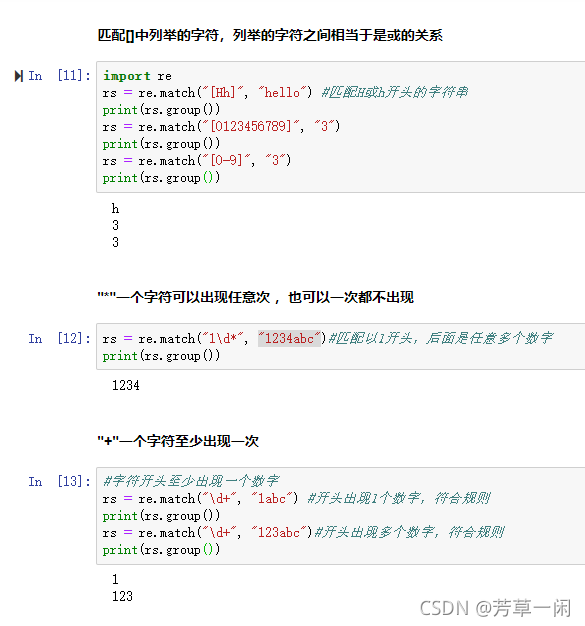The width and height of the screenshot is (585, 626).
Task: Click the comment '#匹配H或h开头的字符串'
Action: pyautogui.click(x=395, y=93)
